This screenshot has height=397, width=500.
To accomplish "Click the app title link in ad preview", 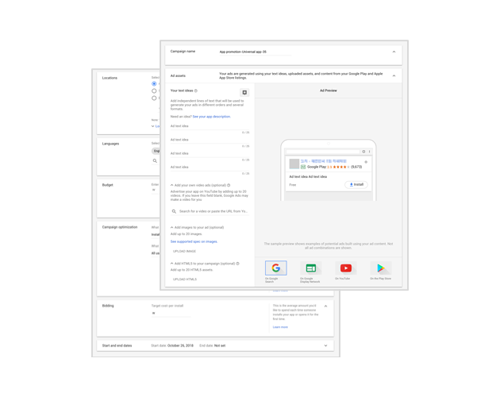I will [x=323, y=161].
